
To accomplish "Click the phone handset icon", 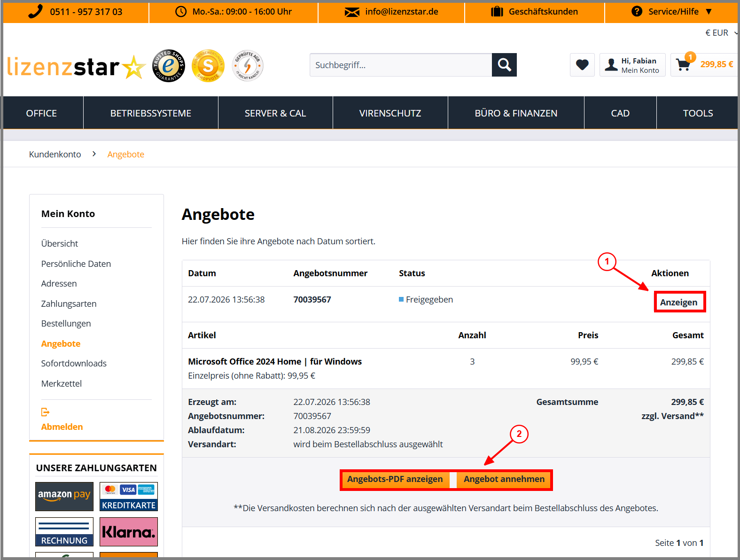I will click(x=35, y=11).
